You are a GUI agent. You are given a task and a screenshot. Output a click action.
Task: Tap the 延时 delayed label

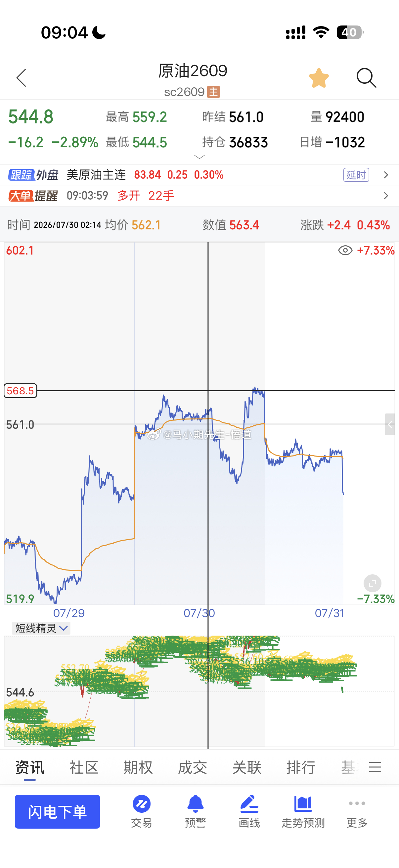(x=356, y=174)
